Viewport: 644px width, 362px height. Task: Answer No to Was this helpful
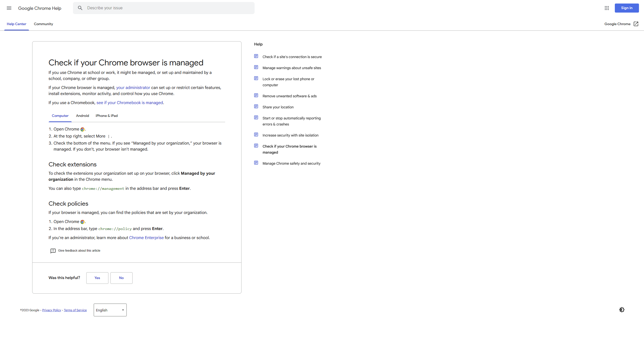[122, 278]
